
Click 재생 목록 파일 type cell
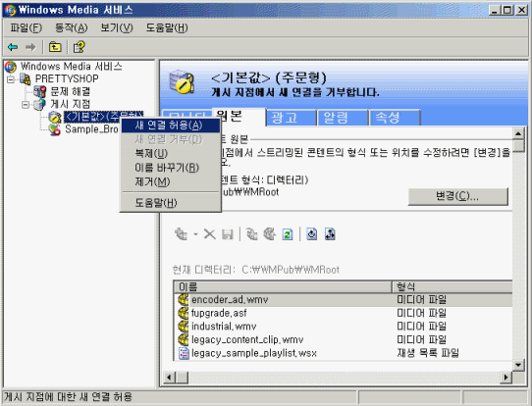coord(428,353)
